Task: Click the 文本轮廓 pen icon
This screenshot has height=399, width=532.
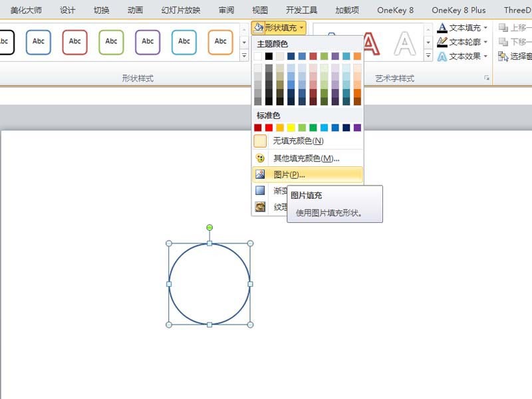Action: [442, 42]
